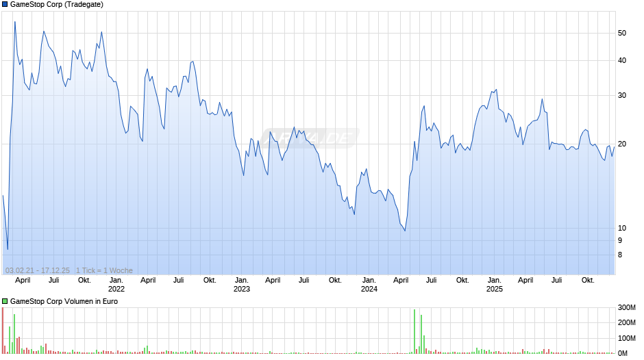Click the 'Jan. 2025' axis label
This screenshot has width=644, height=360.
coord(494,285)
